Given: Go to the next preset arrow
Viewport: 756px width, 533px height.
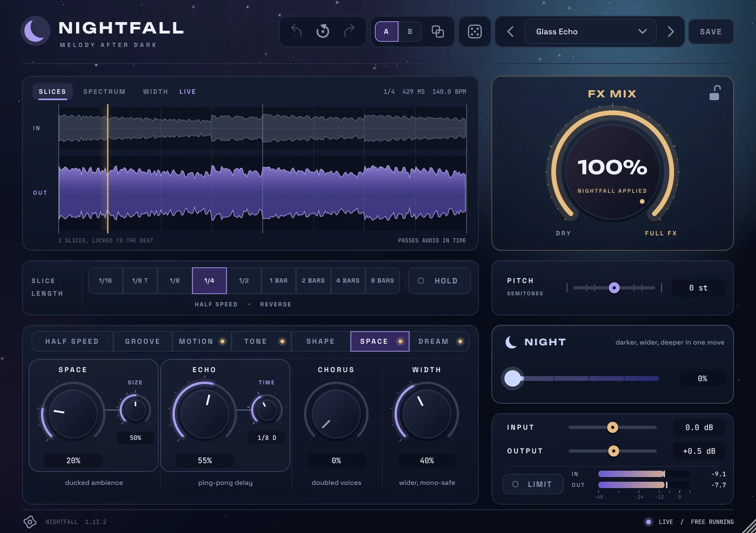Looking at the screenshot, I should [x=670, y=32].
